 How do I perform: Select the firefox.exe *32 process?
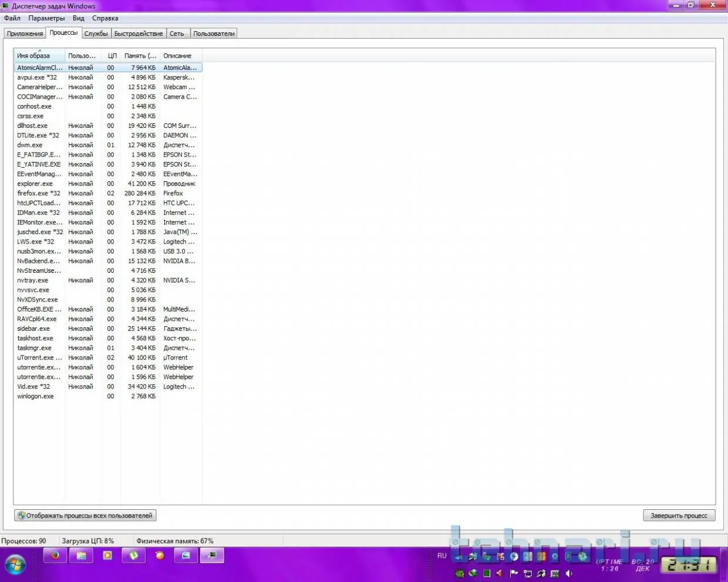[108, 193]
